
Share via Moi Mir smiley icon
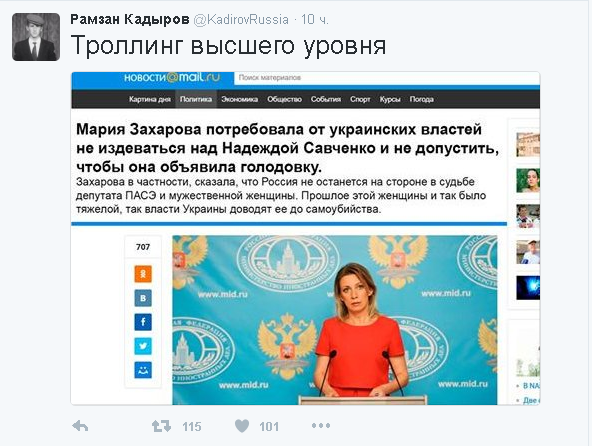pyautogui.click(x=143, y=370)
